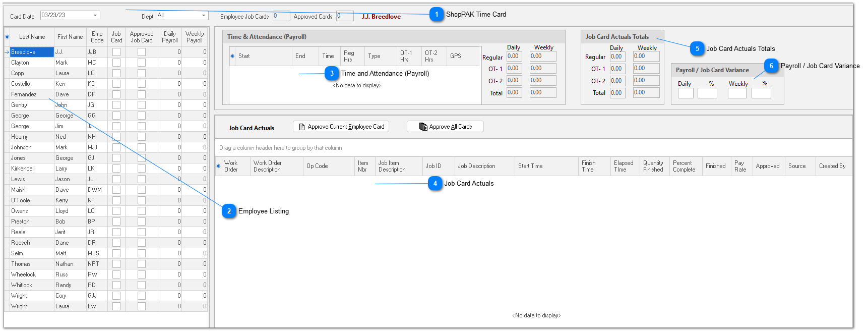Click the blue callout badge number 1
Viewport: 868px width, 332px height.
437,15
